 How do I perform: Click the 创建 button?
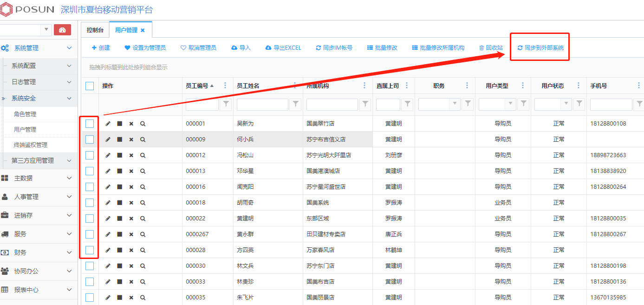(101, 48)
